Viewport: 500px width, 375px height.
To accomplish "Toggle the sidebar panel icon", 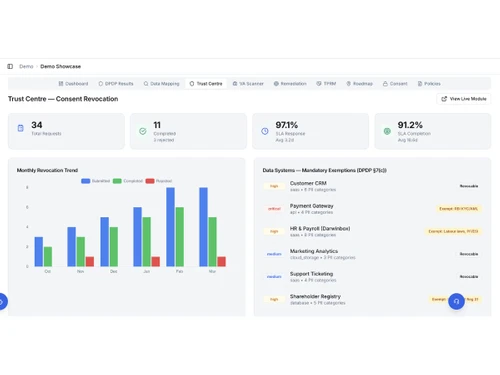I will click(x=10, y=66).
